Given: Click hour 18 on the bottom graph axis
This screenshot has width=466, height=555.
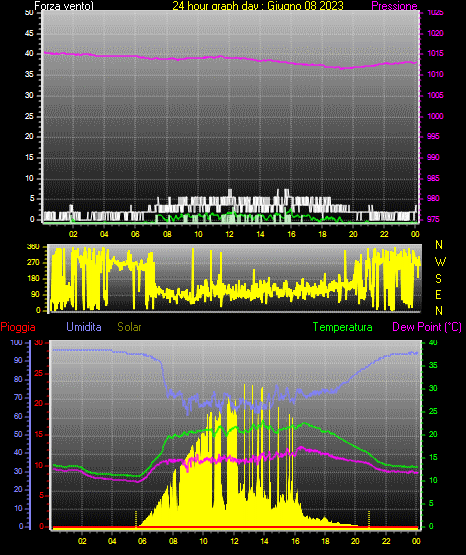Looking at the screenshot, I should (x=325, y=541).
